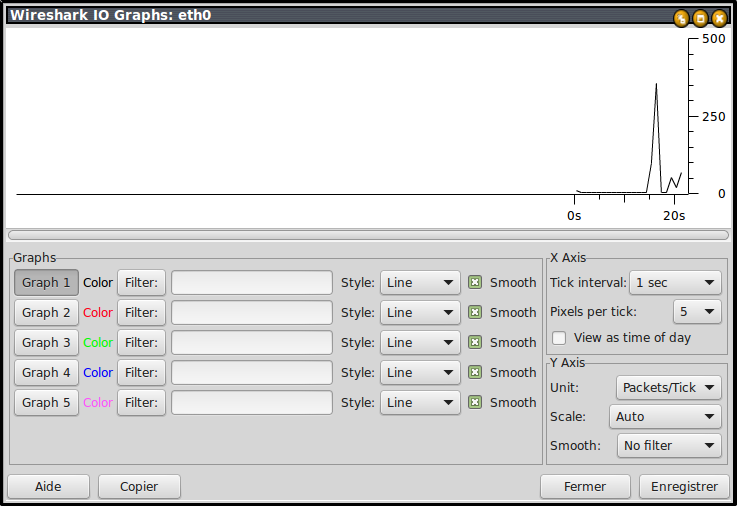Click the traffic spike peak in graph
The image size is (737, 506).
click(656, 85)
